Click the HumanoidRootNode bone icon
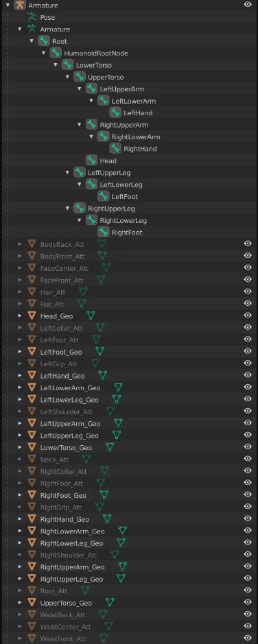 [56, 53]
